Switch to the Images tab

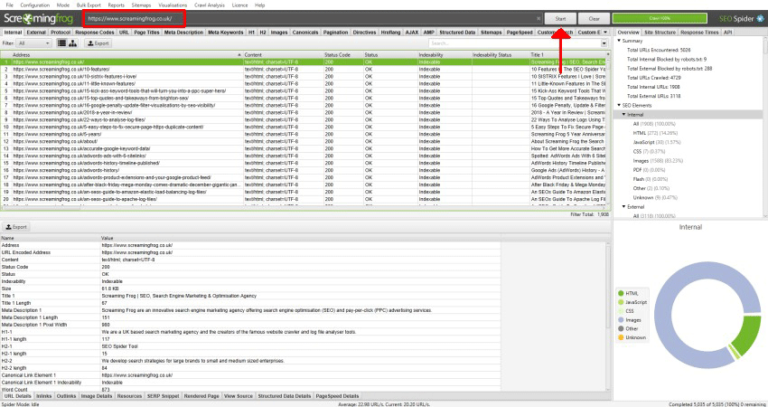pyautogui.click(x=279, y=32)
